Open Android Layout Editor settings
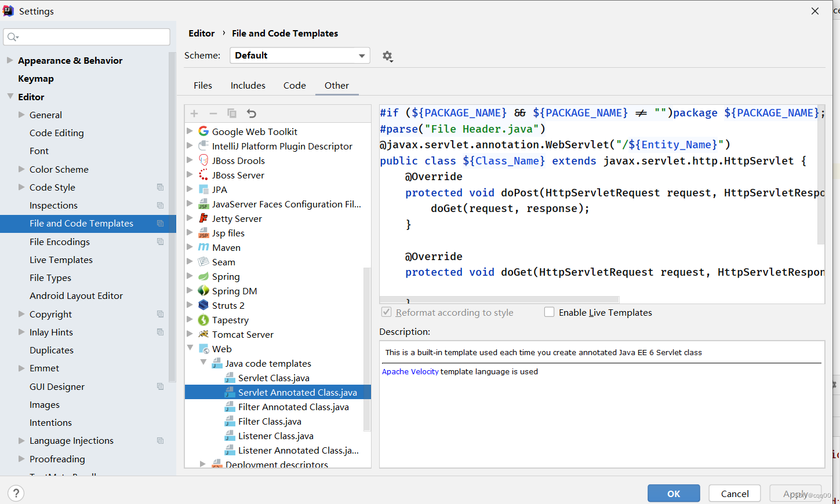 (76, 295)
